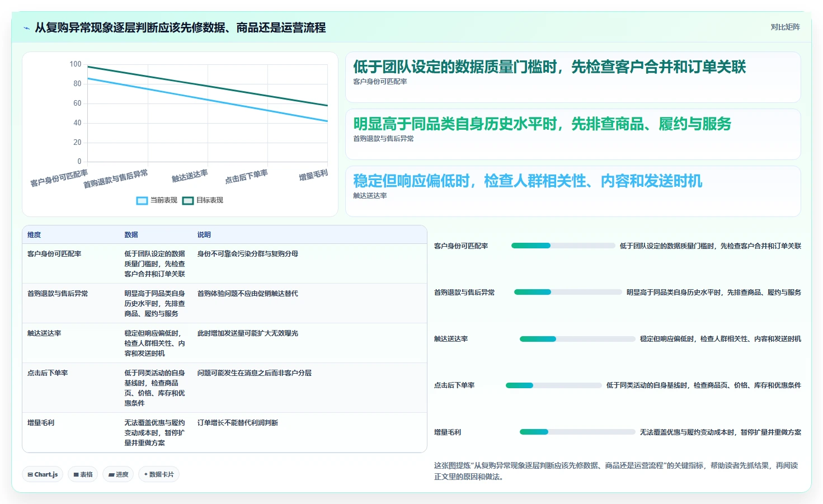Select table cell 触达送达率
823x504 pixels.
[44, 333]
